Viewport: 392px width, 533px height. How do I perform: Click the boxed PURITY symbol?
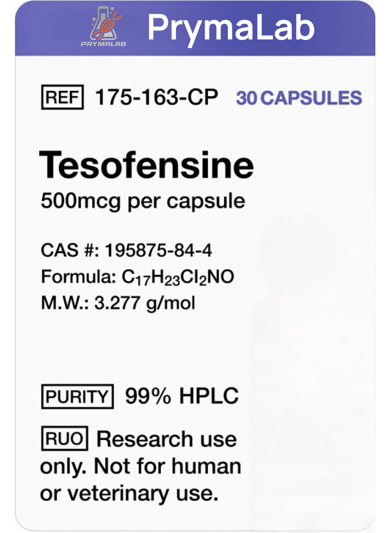[77, 397]
